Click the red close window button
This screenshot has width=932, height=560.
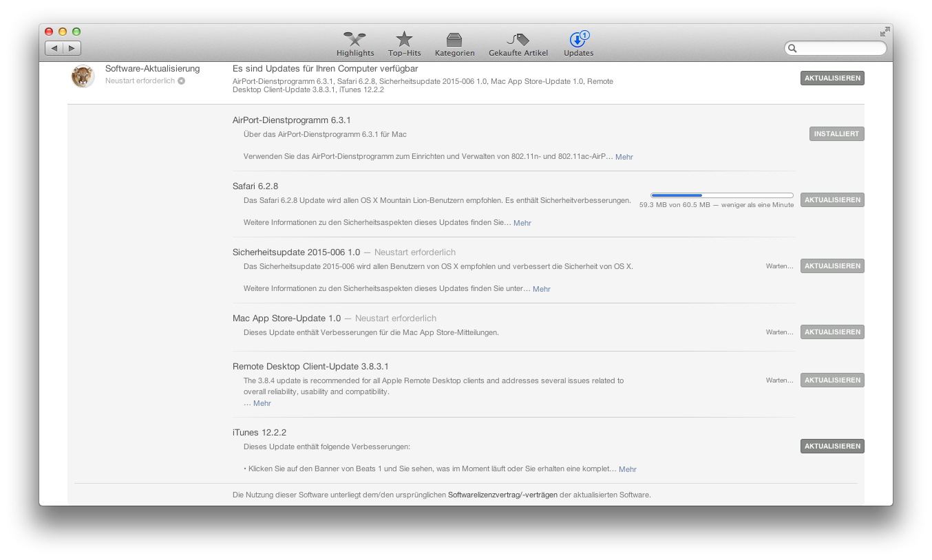(49, 32)
